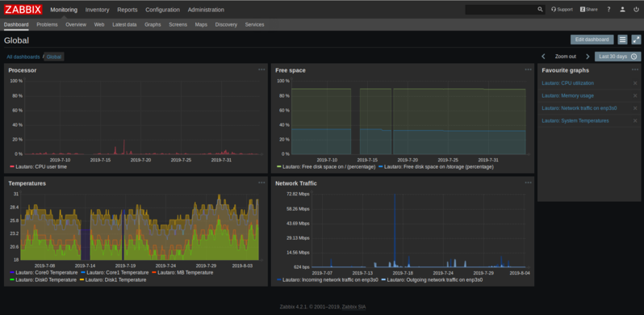Image resolution: width=644 pixels, height=315 pixels.
Task: Open the dashboard actions list icon
Action: click(x=623, y=40)
